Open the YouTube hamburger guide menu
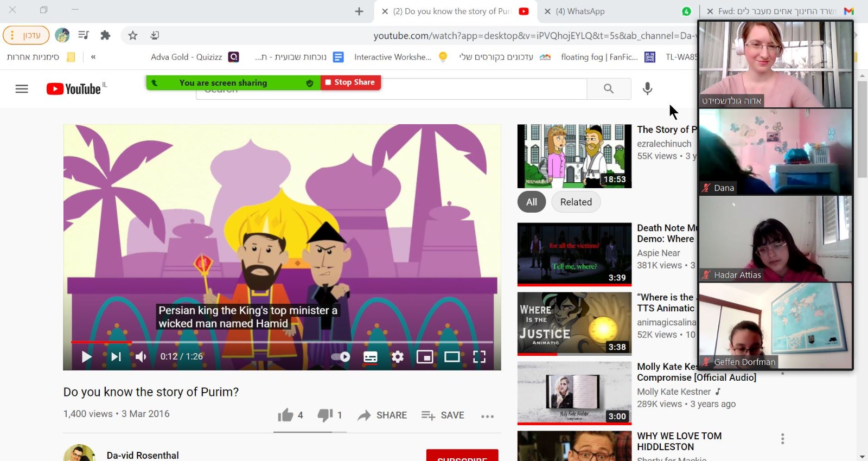Screen dimensions: 868x461 (x=22, y=89)
